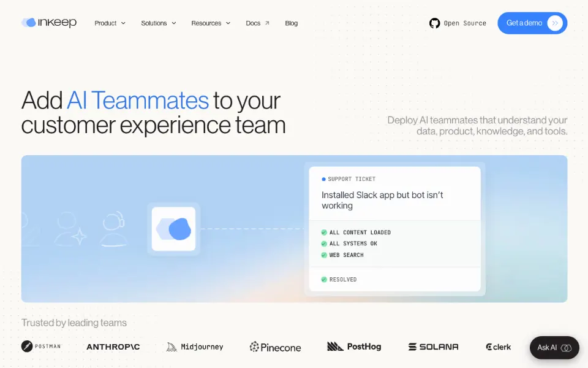Image resolution: width=588 pixels, height=368 pixels.
Task: Click the "Deploy AI teammates" subheading text
Action: [477, 125]
